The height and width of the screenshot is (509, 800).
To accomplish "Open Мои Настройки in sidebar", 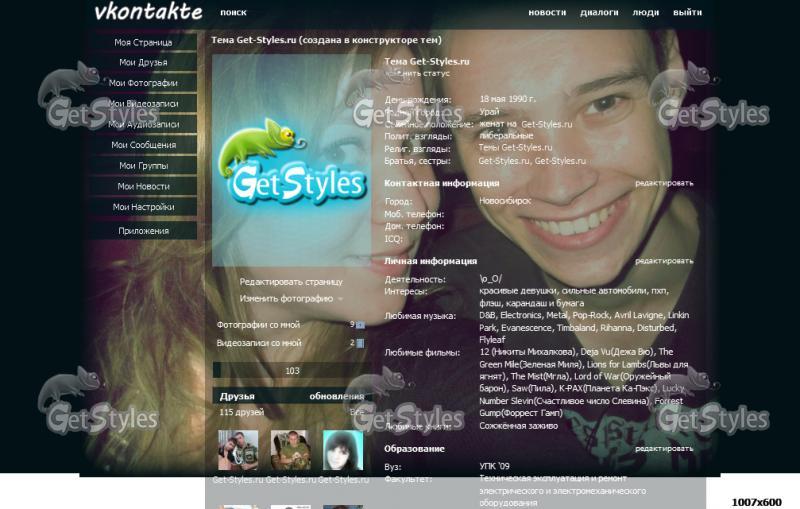I will (x=143, y=207).
